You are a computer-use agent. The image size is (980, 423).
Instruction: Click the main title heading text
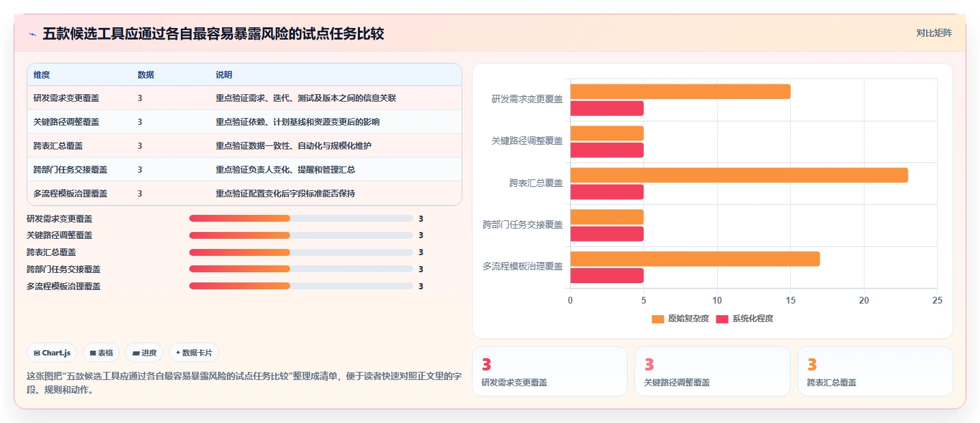click(213, 33)
